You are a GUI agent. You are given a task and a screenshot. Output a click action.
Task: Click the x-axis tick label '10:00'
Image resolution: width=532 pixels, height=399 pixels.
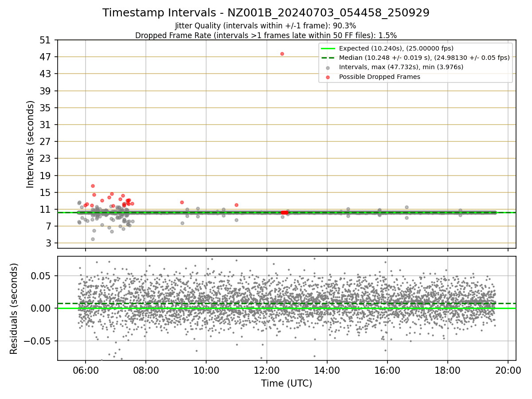(206, 370)
